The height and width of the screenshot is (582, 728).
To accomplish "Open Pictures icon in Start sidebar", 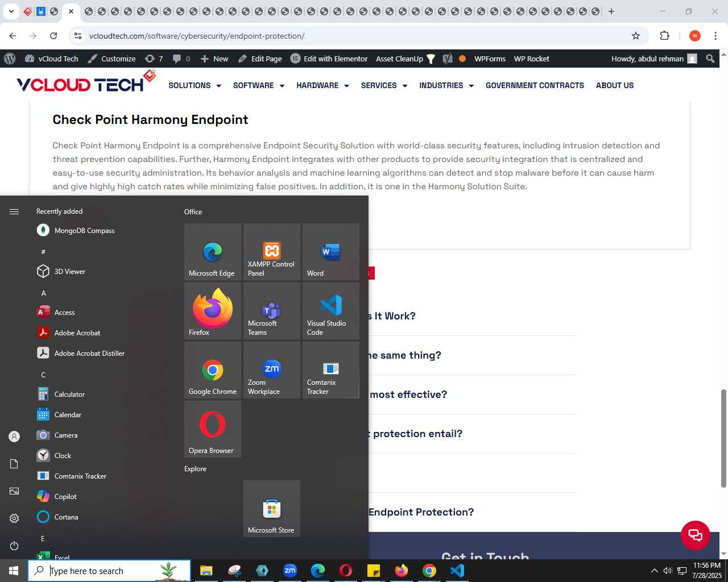I will click(x=14, y=491).
